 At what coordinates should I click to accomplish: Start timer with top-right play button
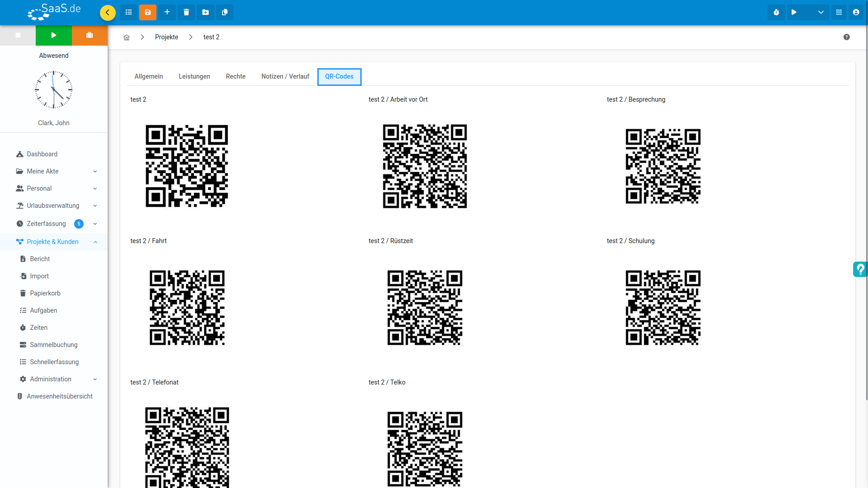tap(794, 12)
